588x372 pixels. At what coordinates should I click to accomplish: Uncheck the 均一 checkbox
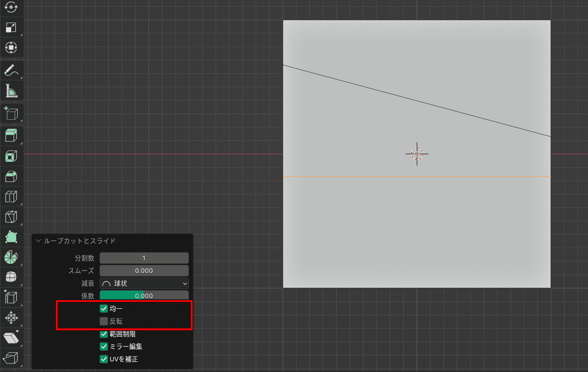point(104,308)
